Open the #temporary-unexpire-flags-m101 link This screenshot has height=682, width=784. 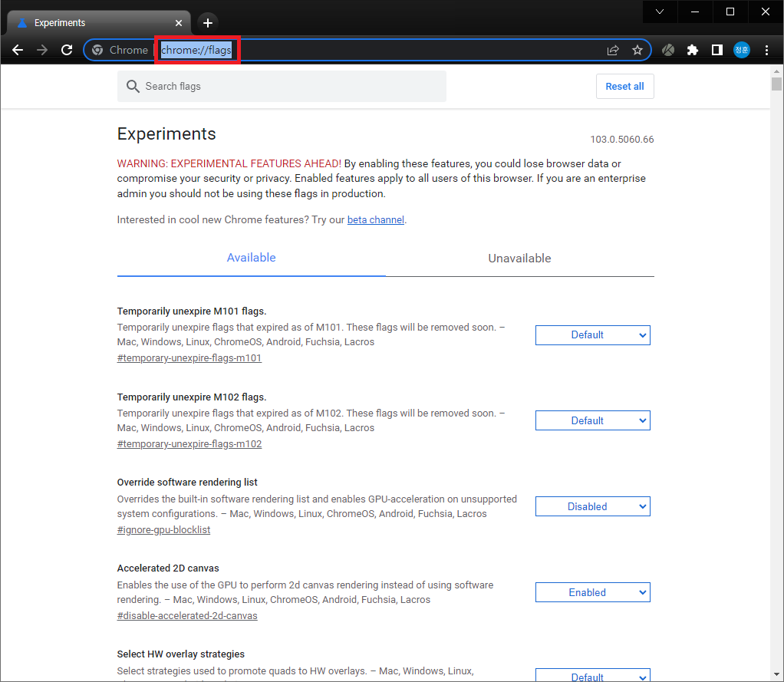point(189,358)
